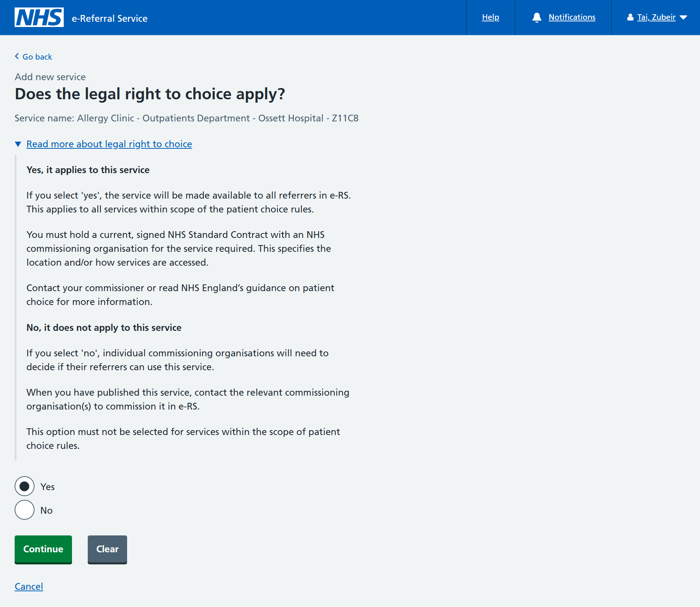The image size is (700, 607).
Task: Open Notifications from the header
Action: (x=572, y=17)
